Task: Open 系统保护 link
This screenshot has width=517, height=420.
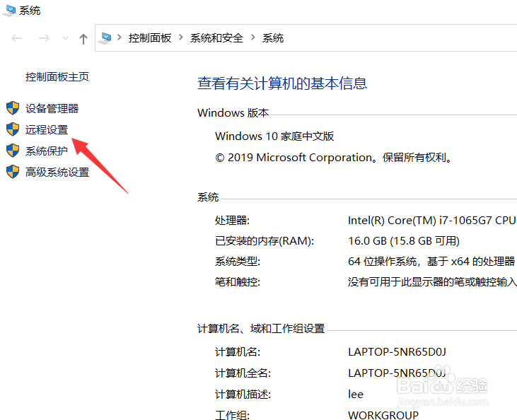Action: pyautogui.click(x=47, y=151)
